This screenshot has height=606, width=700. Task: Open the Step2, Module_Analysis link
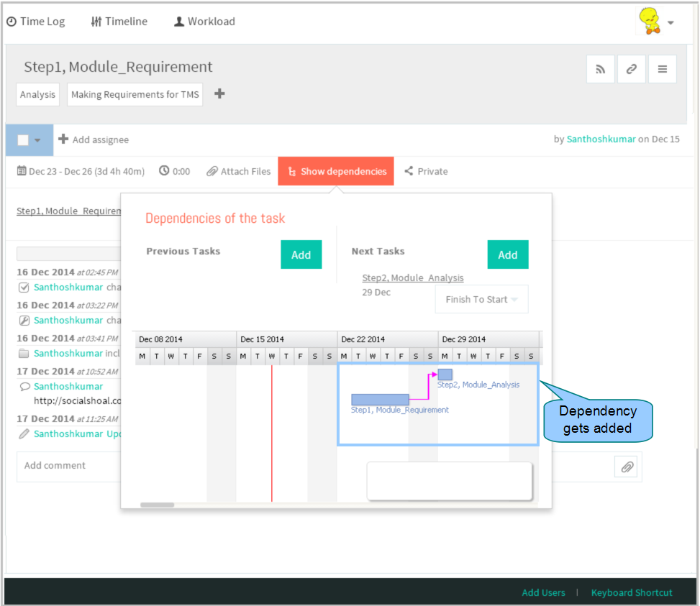tap(413, 277)
